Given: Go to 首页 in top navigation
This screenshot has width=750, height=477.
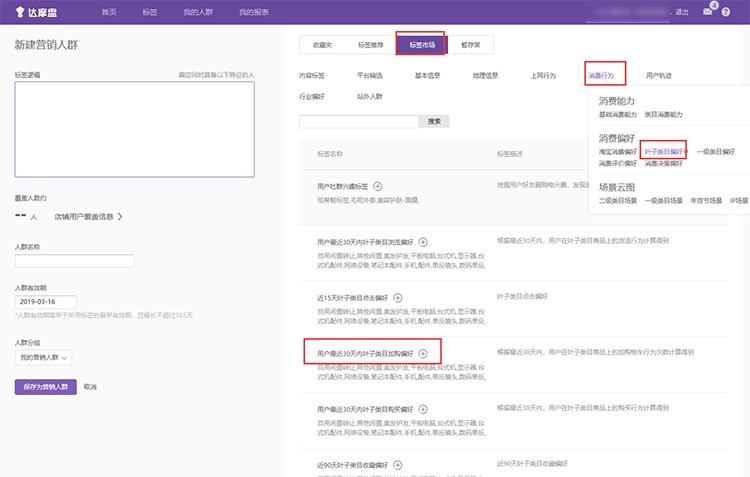Looking at the screenshot, I should tap(109, 12).
